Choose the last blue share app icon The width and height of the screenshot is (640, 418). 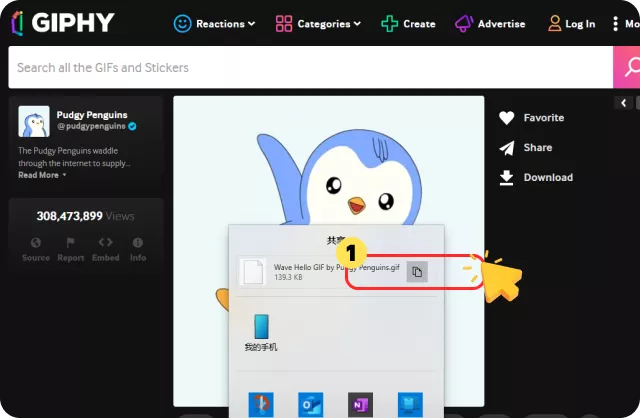point(410,405)
